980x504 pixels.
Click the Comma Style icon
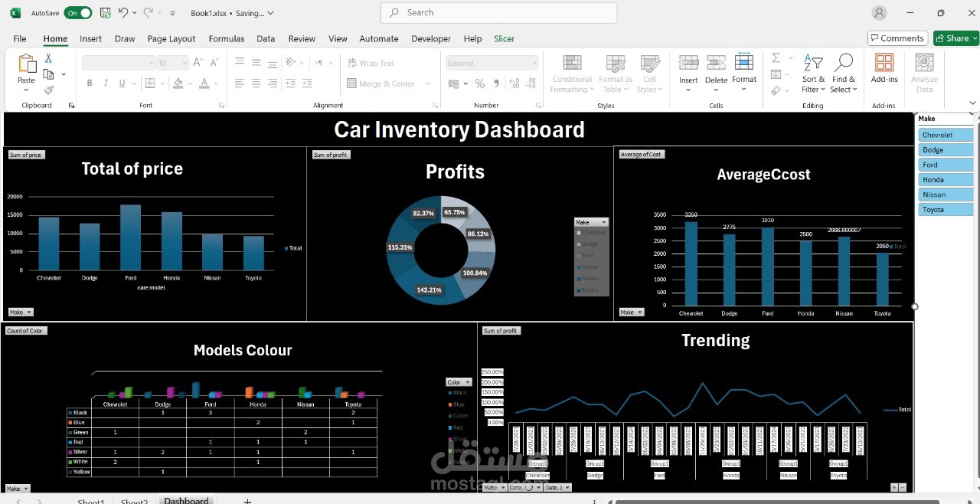pyautogui.click(x=497, y=83)
